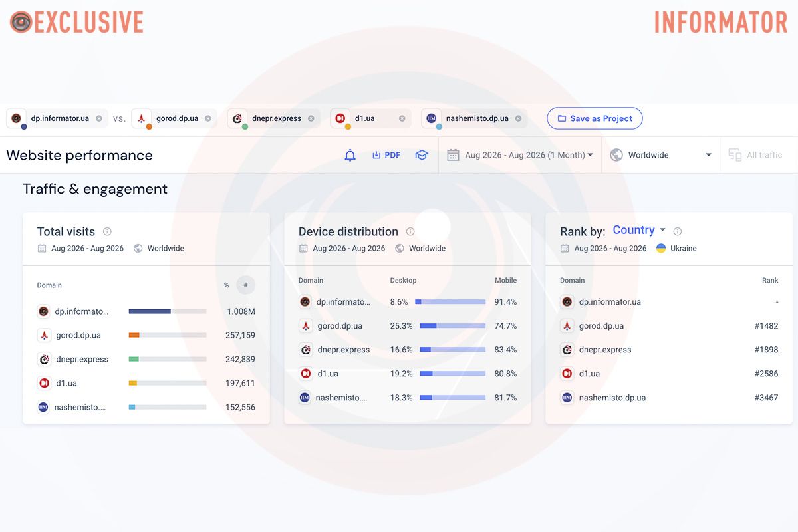Click calendar icon in Total visits card
798x532 pixels.
[42, 248]
